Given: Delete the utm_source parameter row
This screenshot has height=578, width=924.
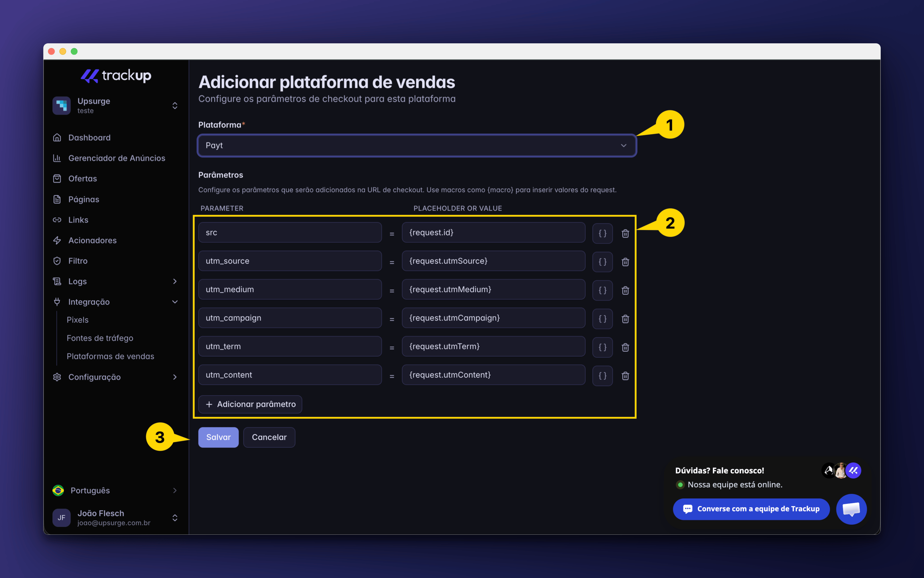Looking at the screenshot, I should tap(625, 262).
